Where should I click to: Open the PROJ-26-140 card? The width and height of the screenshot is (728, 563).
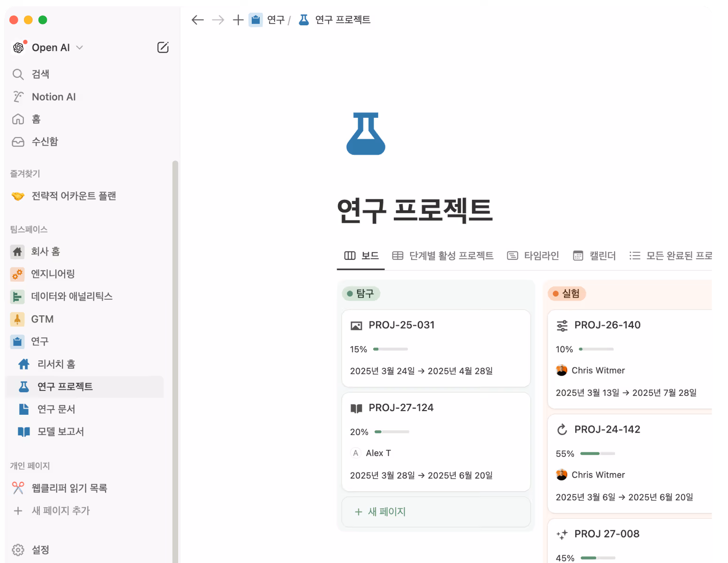608,325
